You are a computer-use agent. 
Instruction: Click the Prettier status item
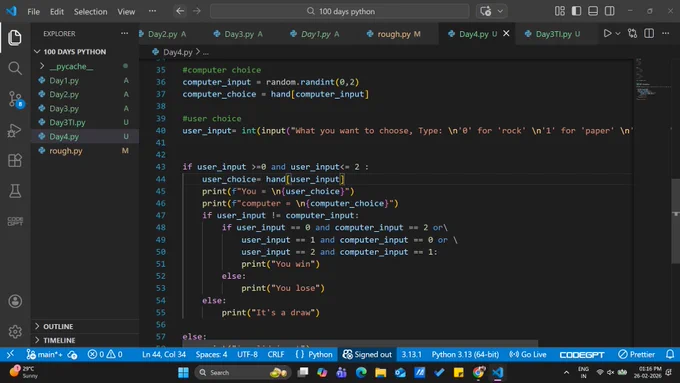tap(636, 354)
